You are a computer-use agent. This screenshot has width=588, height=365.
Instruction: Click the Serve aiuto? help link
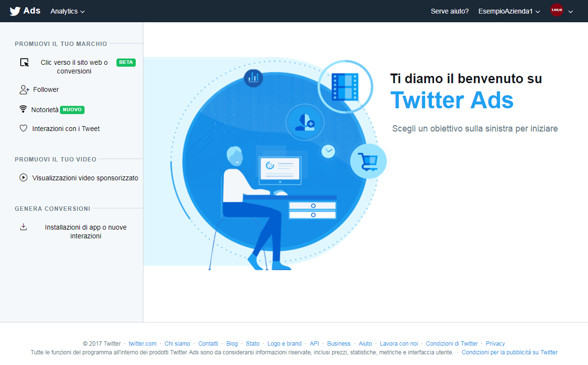[450, 11]
